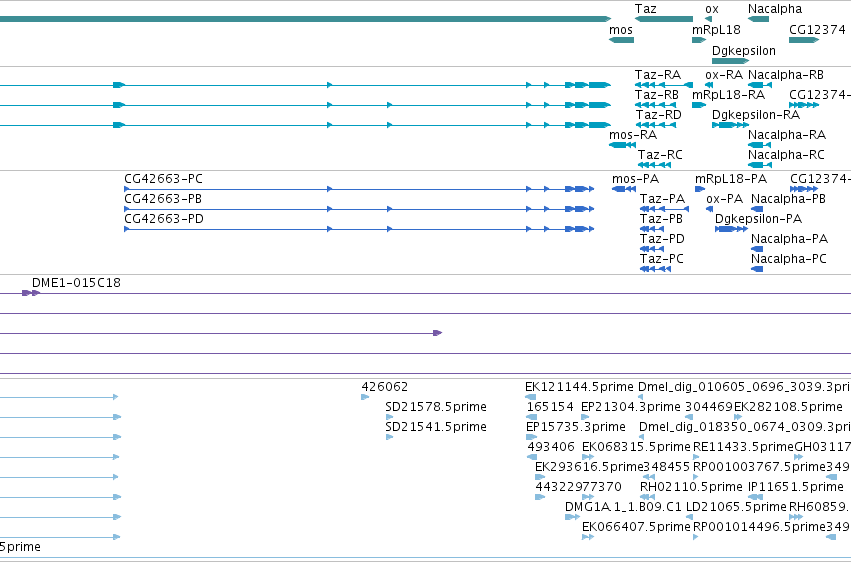Select EST 426062
Image resolution: width=851 pixels, height=562 pixels.
pyautogui.click(x=385, y=387)
